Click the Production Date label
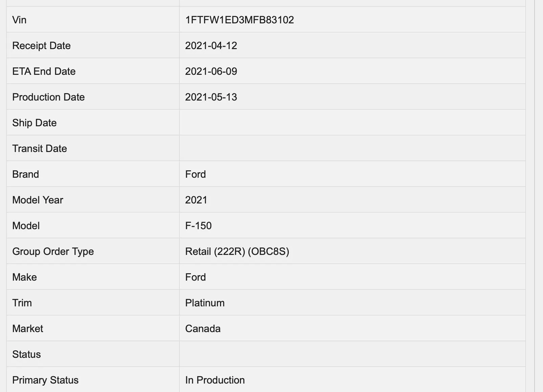This screenshot has height=392, width=543. point(48,97)
